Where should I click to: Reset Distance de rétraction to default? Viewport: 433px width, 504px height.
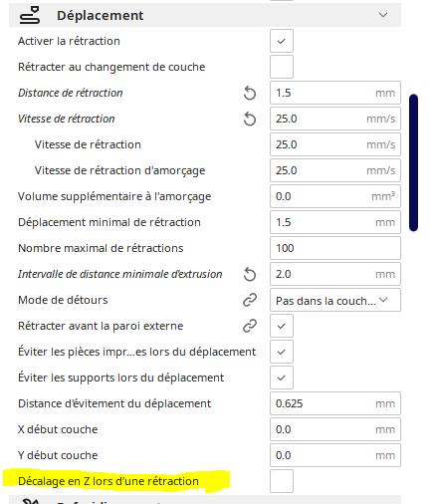pyautogui.click(x=250, y=93)
